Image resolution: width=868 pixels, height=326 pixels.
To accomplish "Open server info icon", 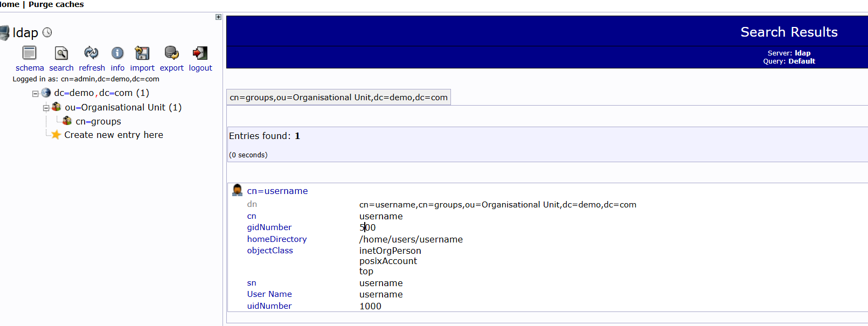I will click(x=117, y=53).
